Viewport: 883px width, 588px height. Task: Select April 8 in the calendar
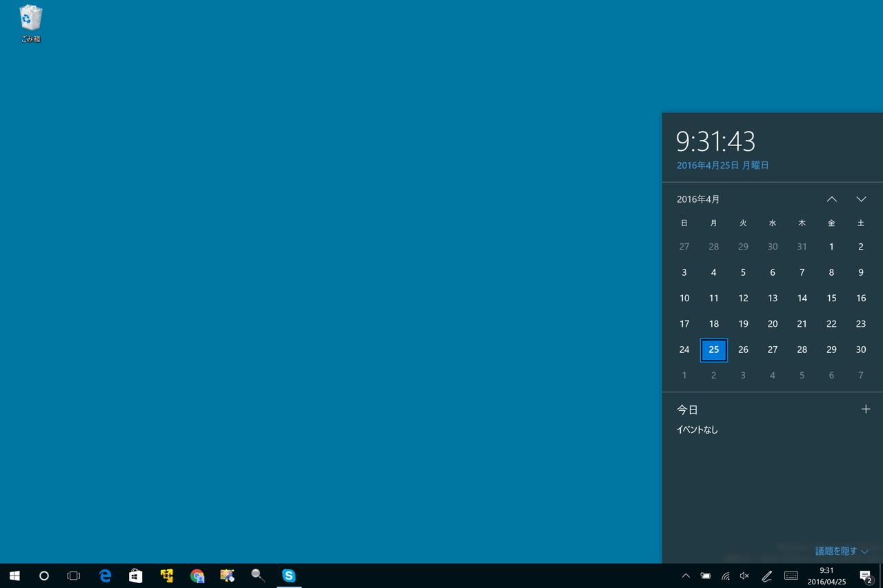click(x=831, y=272)
